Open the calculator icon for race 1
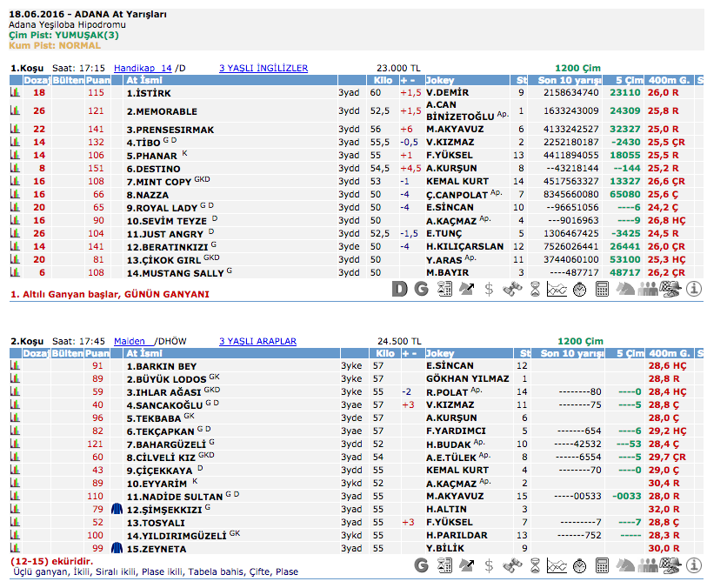 (602, 290)
